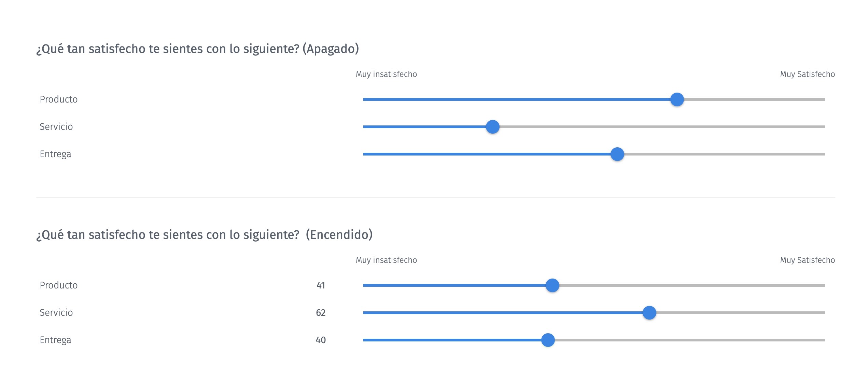The height and width of the screenshot is (378, 868).
Task: Click the Producto label in Encendido section
Action: [x=59, y=285]
